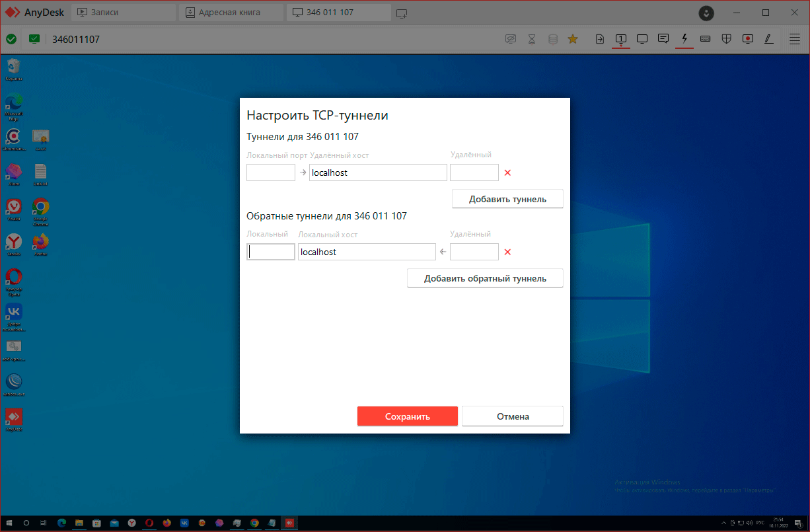Switch to the Записи tab

click(124, 13)
